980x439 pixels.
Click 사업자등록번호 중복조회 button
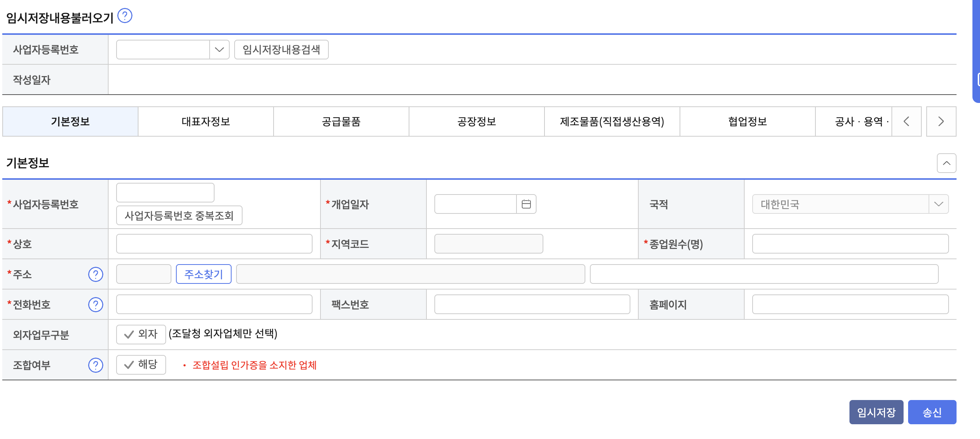[x=179, y=215]
